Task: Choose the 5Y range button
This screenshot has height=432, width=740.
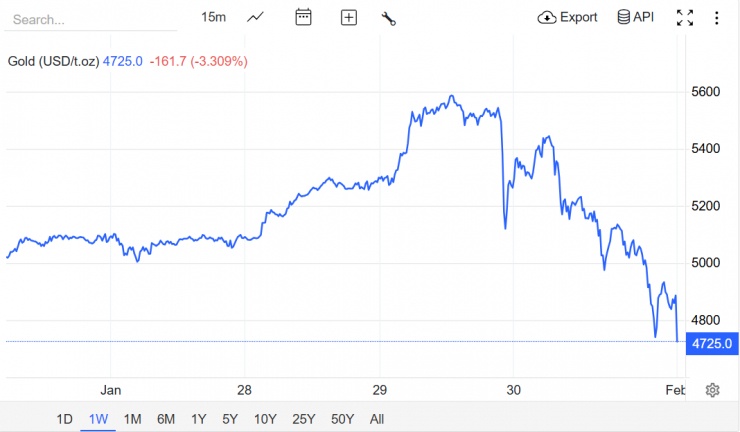Action: pyautogui.click(x=230, y=419)
